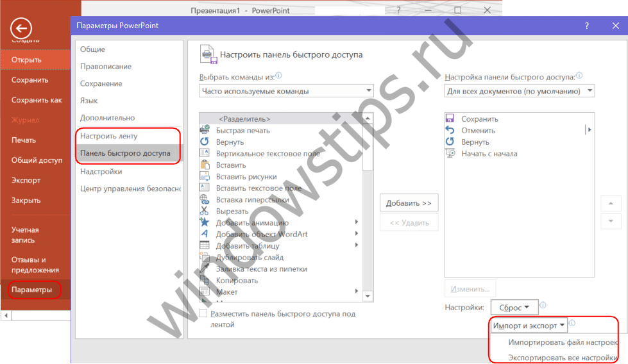Click the Help question mark in dialog title
This screenshot has width=628, height=364.
(587, 26)
